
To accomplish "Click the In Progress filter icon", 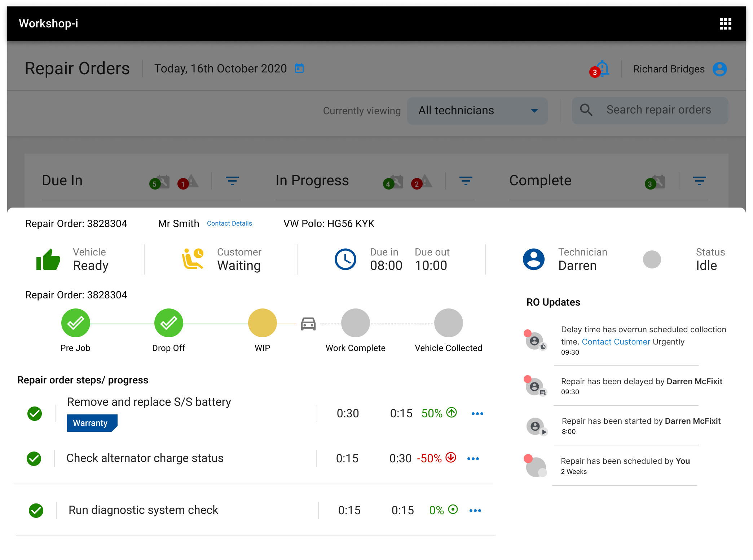I will pyautogui.click(x=466, y=181).
